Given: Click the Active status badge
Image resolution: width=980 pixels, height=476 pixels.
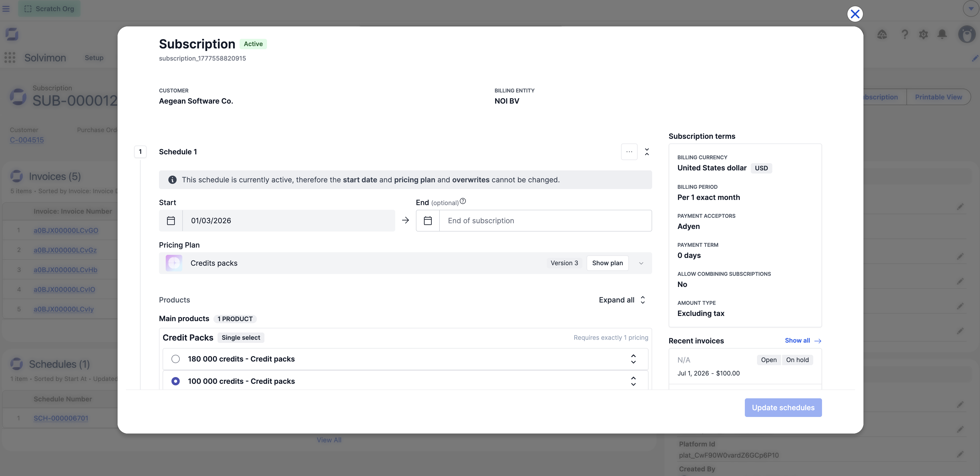Looking at the screenshot, I should (x=253, y=44).
